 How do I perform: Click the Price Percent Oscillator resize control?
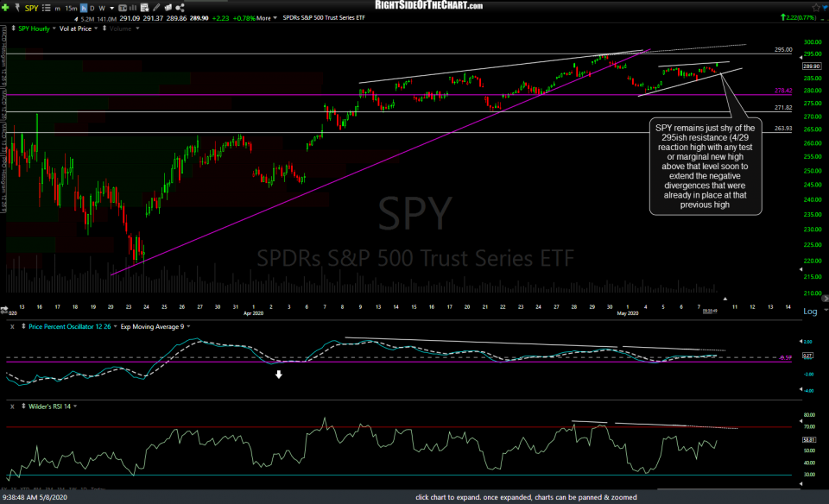(24, 326)
